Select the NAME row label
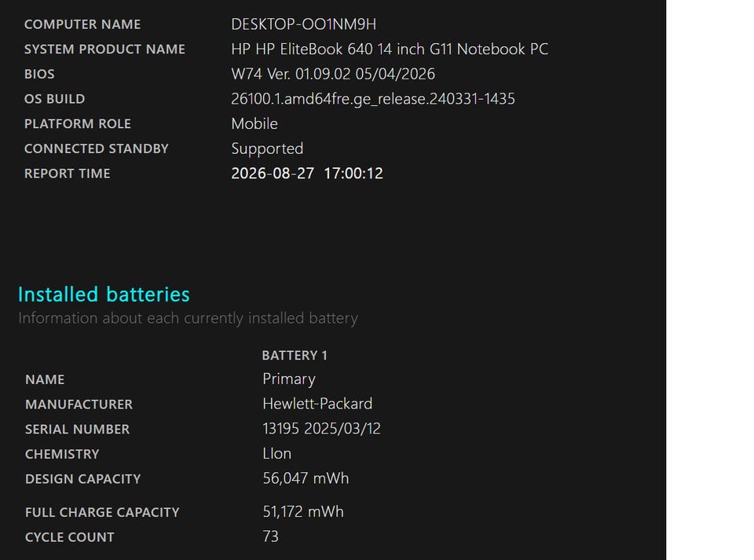The height and width of the screenshot is (560, 754). pos(45,379)
